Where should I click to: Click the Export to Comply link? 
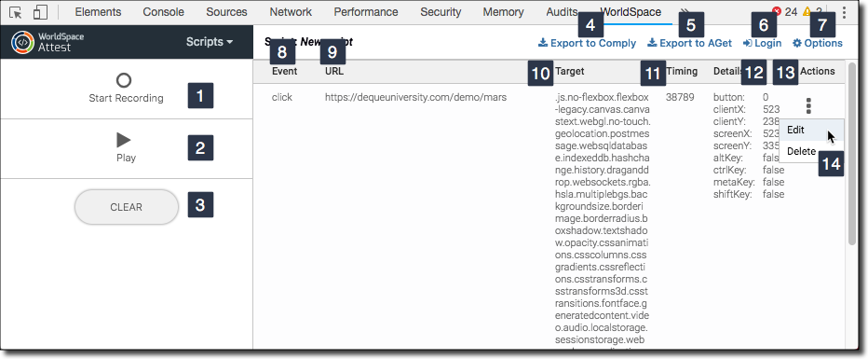pyautogui.click(x=588, y=43)
